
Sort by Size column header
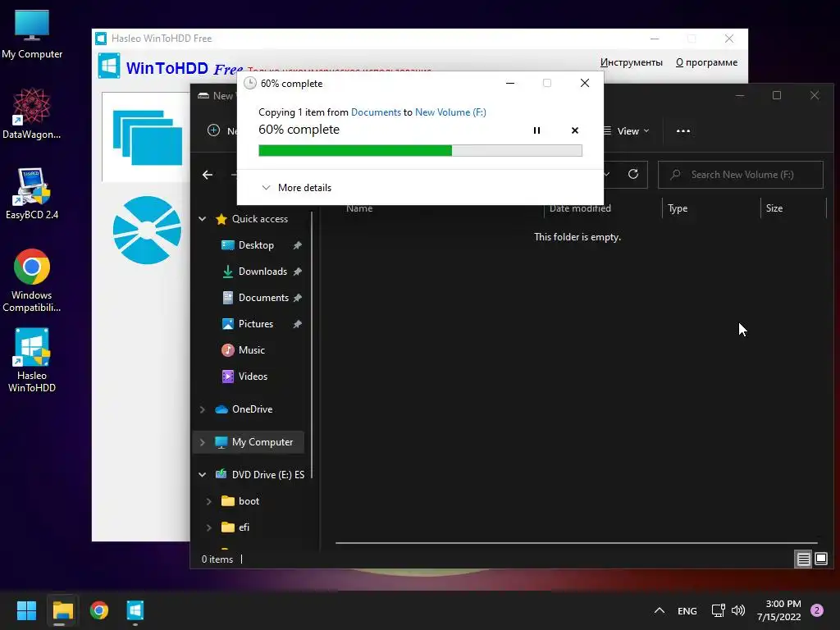(774, 208)
